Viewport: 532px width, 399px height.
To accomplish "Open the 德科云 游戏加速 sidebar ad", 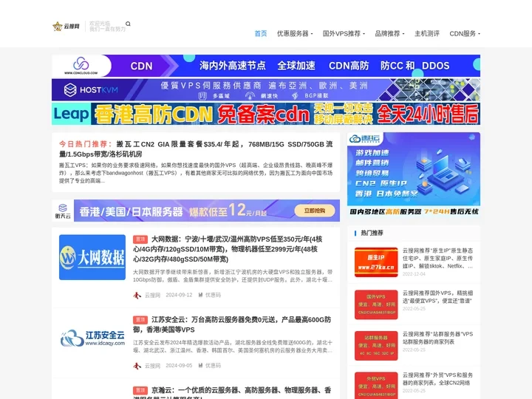I will click(414, 174).
